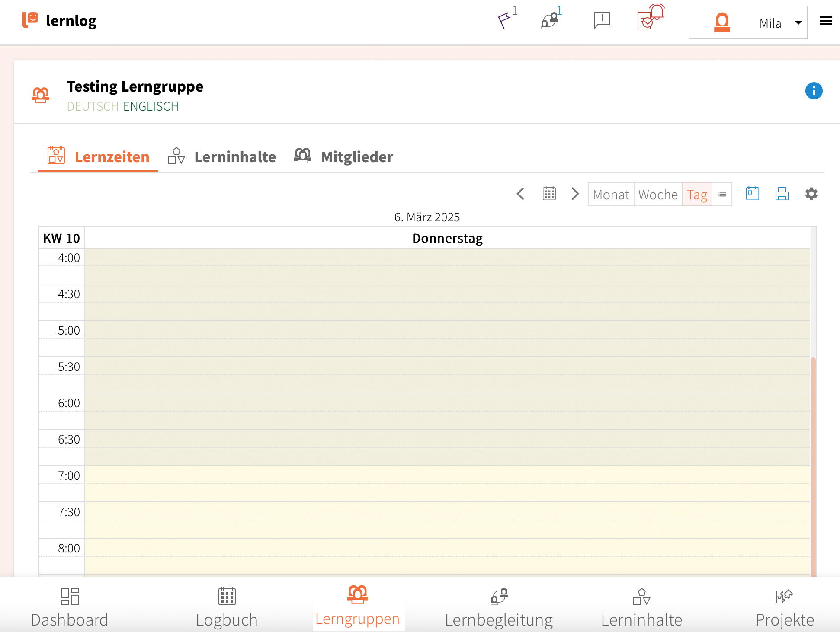Go to previous day with left chevron
This screenshot has width=840, height=632.
(x=520, y=194)
